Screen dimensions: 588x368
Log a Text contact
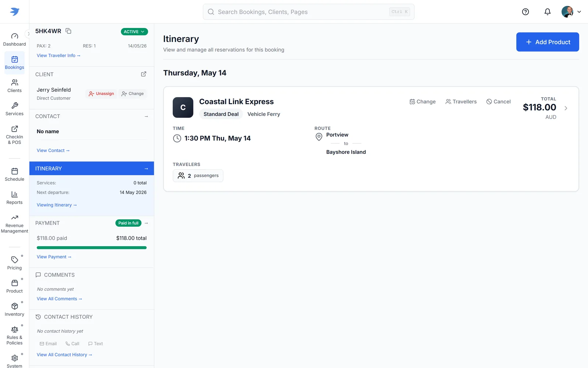96,344
